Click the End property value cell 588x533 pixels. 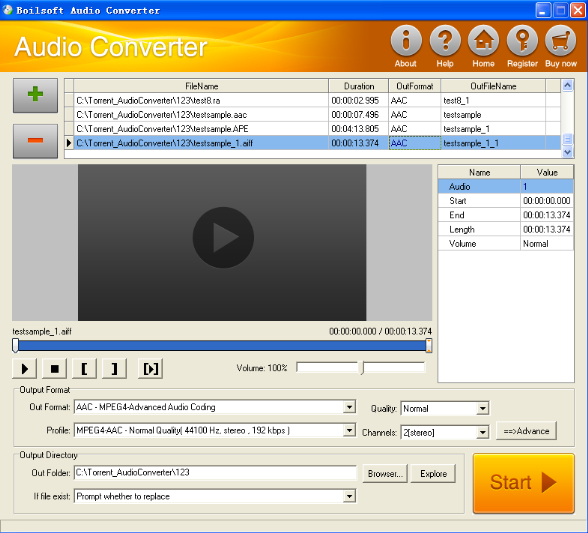(x=547, y=215)
